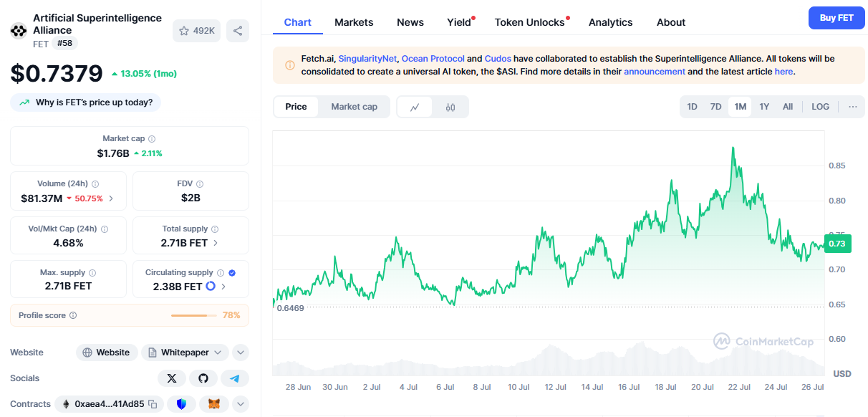Click the Buy FET button
Image resolution: width=868 pixels, height=417 pixels.
(836, 18)
